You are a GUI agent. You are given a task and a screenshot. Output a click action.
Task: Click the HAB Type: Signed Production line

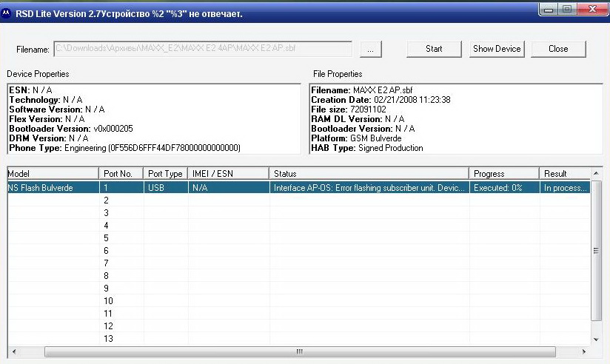tap(367, 148)
